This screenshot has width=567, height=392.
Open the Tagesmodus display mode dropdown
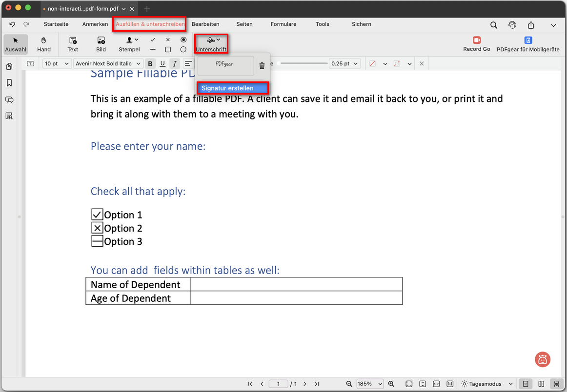[487, 384]
